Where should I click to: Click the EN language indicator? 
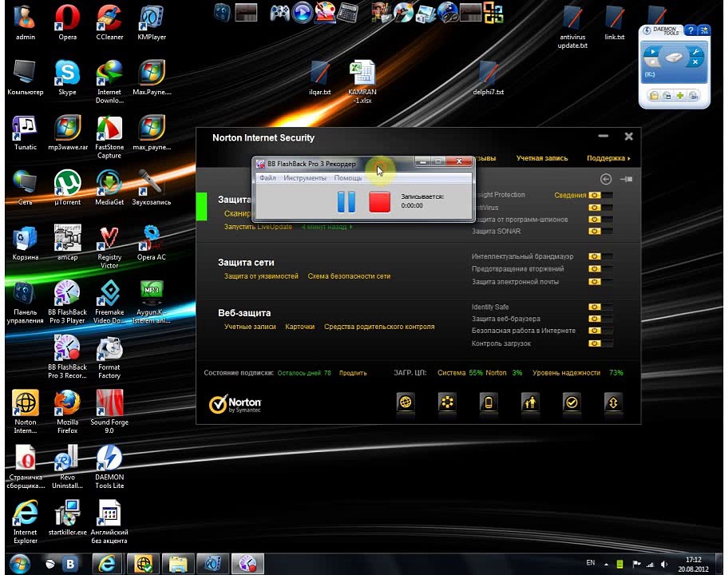click(591, 563)
